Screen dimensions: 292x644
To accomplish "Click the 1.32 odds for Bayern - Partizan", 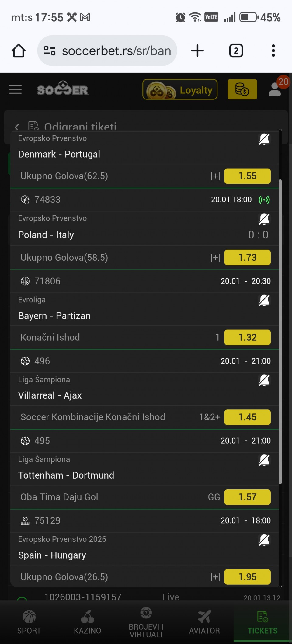I will 247,337.
